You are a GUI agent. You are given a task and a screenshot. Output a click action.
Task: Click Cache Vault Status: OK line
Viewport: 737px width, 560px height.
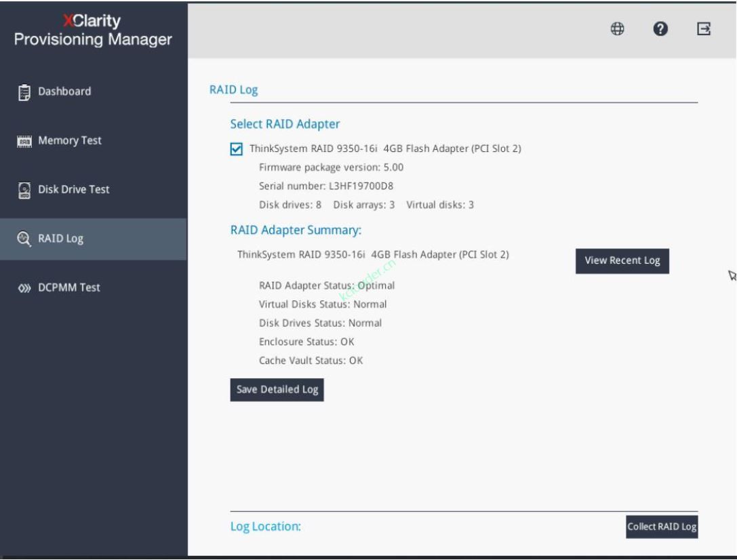click(x=311, y=361)
